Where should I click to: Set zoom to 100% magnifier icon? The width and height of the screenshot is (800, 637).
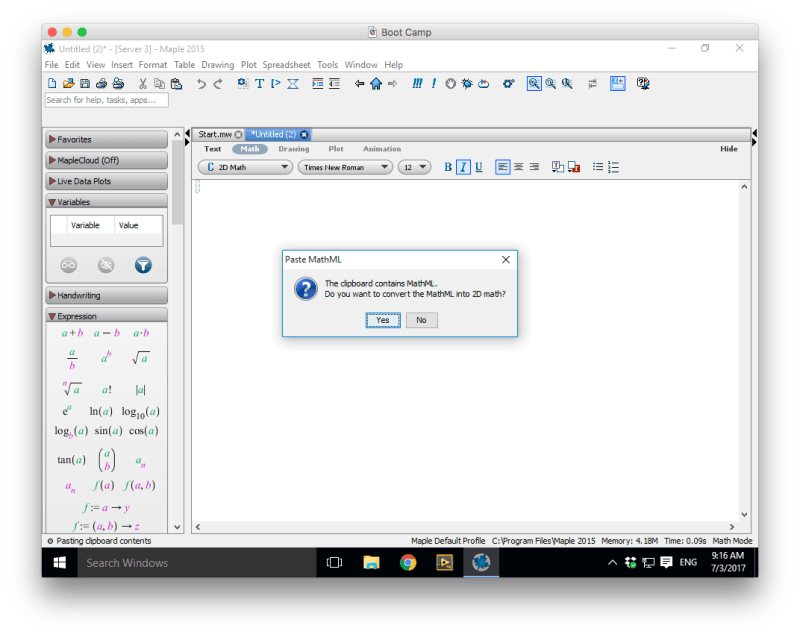pos(534,84)
